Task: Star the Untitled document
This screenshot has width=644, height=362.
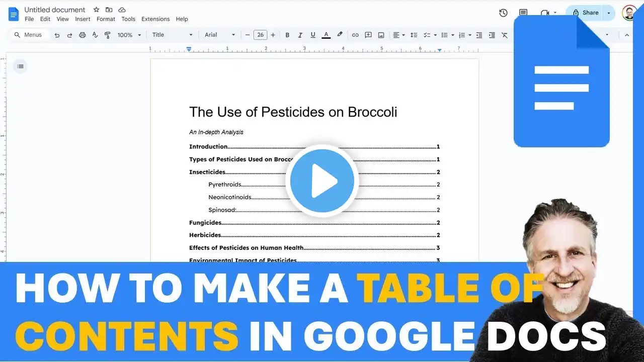Action: [97, 10]
